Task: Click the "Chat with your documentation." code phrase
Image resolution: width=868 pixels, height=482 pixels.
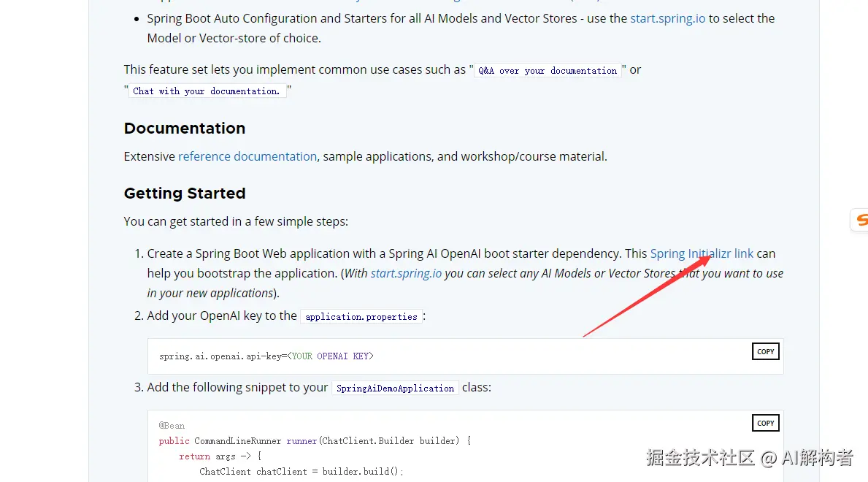Action: 207,91
